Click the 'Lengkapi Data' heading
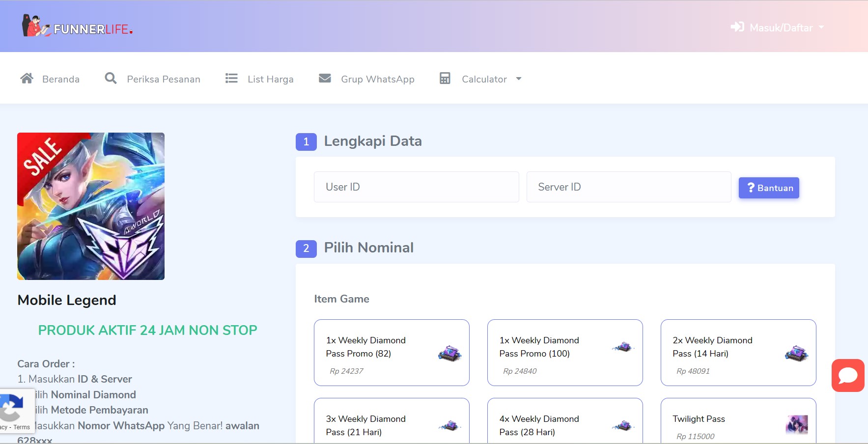The width and height of the screenshot is (868, 444). pos(373,141)
